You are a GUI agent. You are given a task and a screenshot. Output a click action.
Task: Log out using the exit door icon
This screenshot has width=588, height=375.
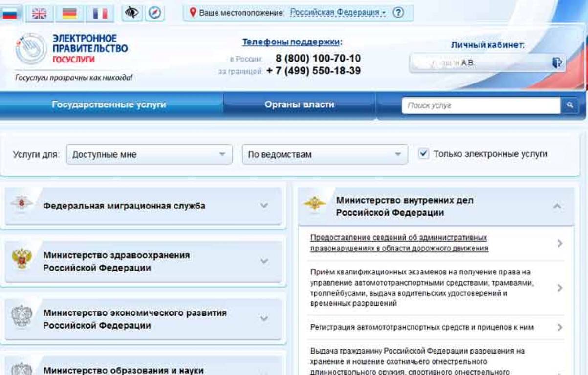(x=557, y=62)
